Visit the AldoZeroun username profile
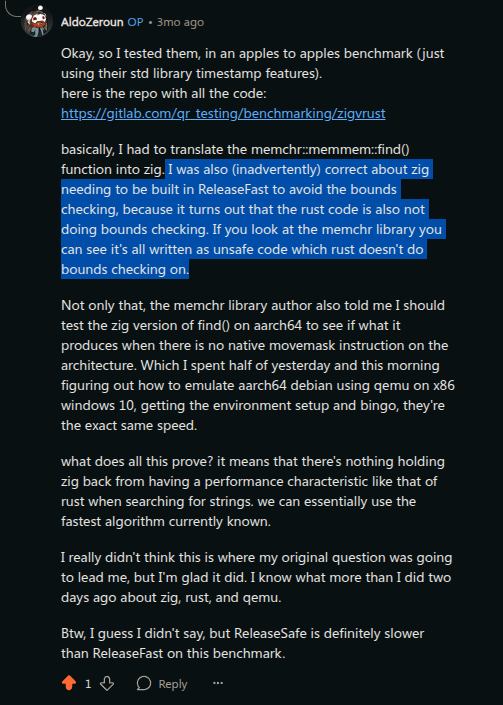Screen dimensions: 503x705 point(92,22)
